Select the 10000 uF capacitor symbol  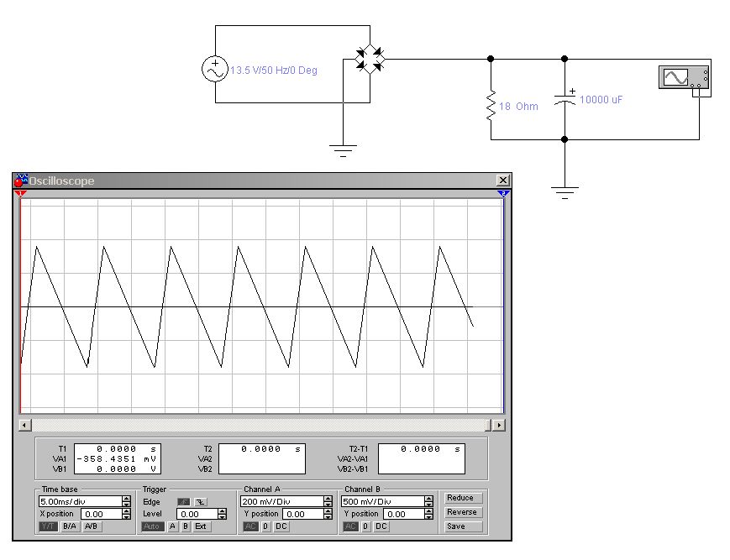pyautogui.click(x=565, y=99)
